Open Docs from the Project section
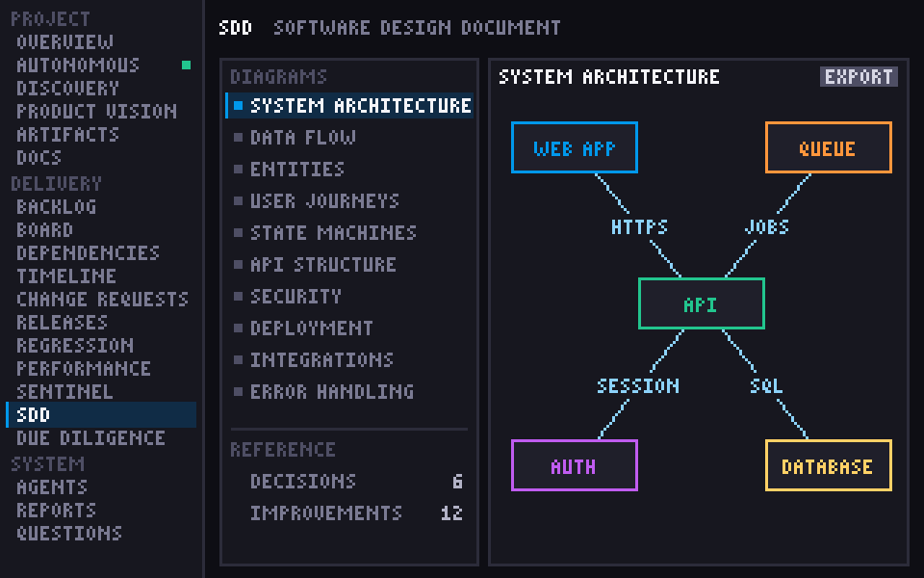The height and width of the screenshot is (578, 924). point(38,157)
